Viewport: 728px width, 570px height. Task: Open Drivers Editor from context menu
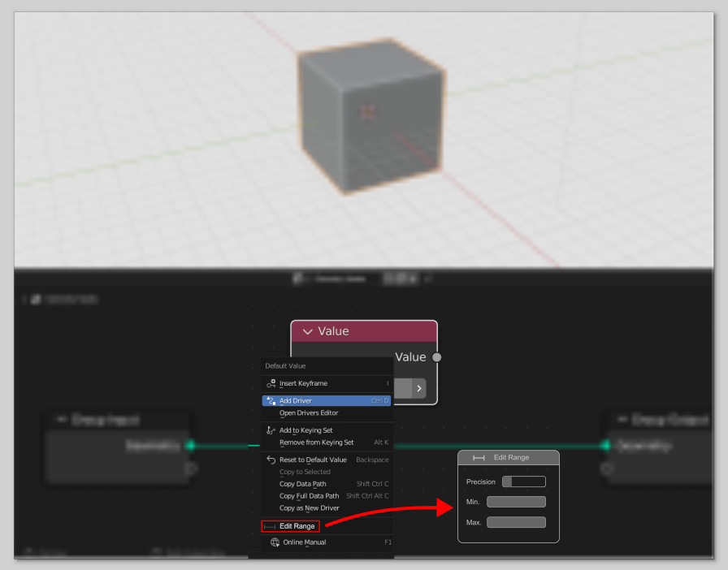pos(327,413)
